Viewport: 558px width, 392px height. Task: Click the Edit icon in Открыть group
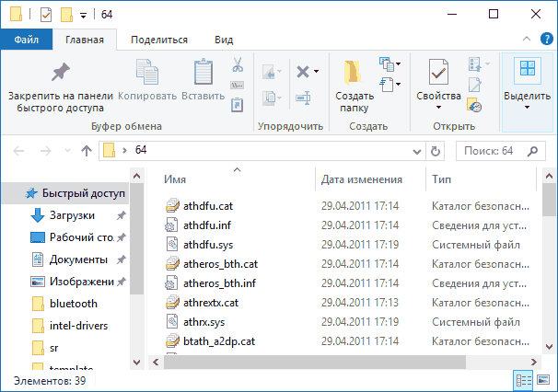475,85
